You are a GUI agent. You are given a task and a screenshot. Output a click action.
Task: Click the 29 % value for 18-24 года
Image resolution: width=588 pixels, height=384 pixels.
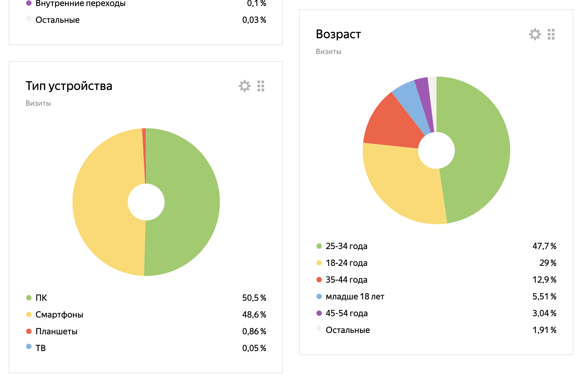coord(548,263)
